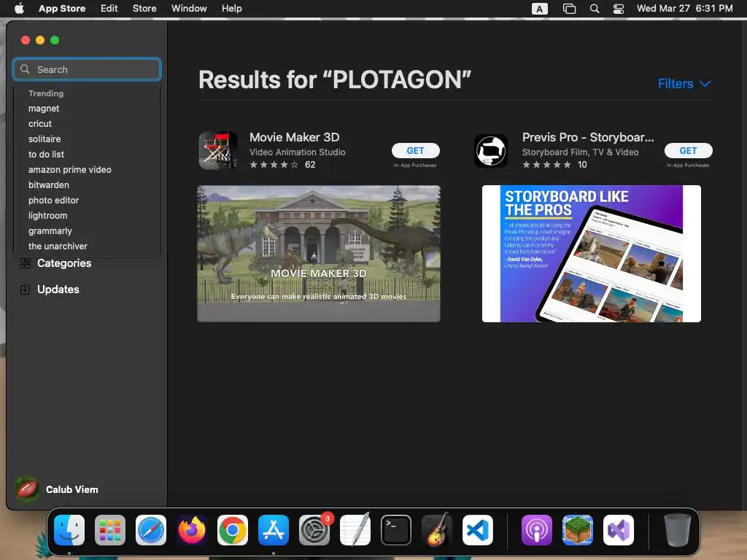Click GET for Movie Maker 3D
Screen dimensions: 747x560
pos(415,150)
